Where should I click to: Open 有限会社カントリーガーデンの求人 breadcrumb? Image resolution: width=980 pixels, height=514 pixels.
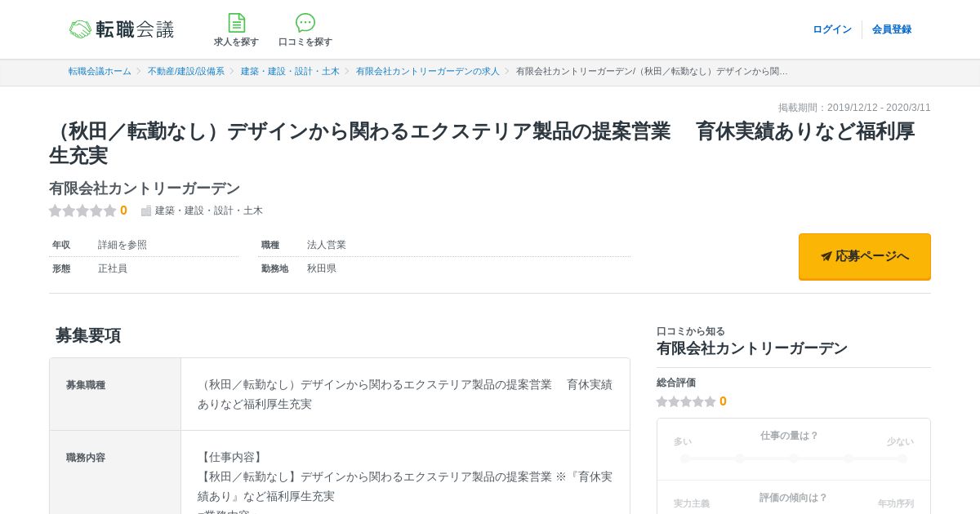428,72
